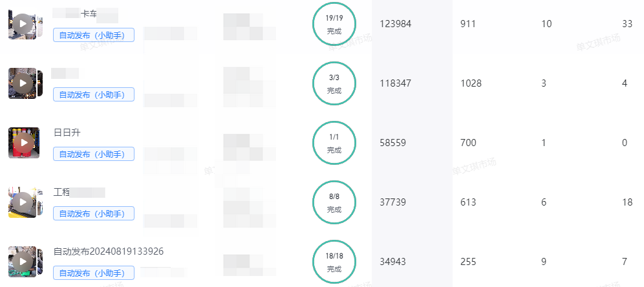
Task: Click the 1/1 完成 progress circle
Action: [x=334, y=142]
